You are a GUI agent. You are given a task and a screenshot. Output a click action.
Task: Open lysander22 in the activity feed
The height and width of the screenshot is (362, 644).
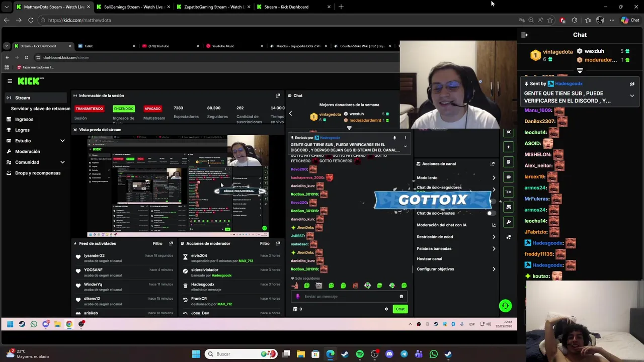click(x=94, y=256)
